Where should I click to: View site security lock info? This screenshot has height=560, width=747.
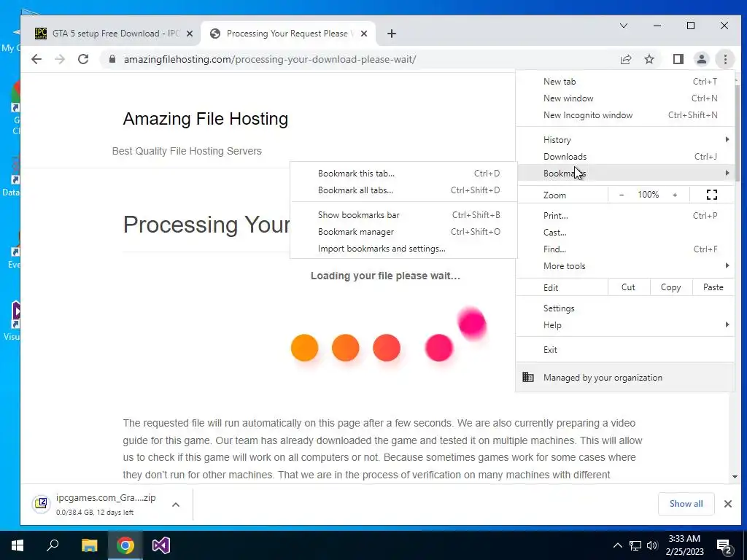(112, 59)
